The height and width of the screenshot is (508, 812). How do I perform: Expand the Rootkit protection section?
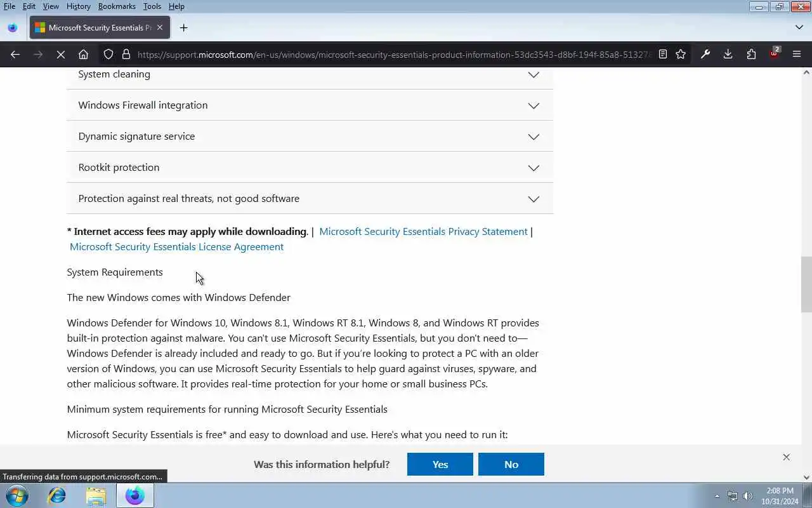tap(310, 168)
